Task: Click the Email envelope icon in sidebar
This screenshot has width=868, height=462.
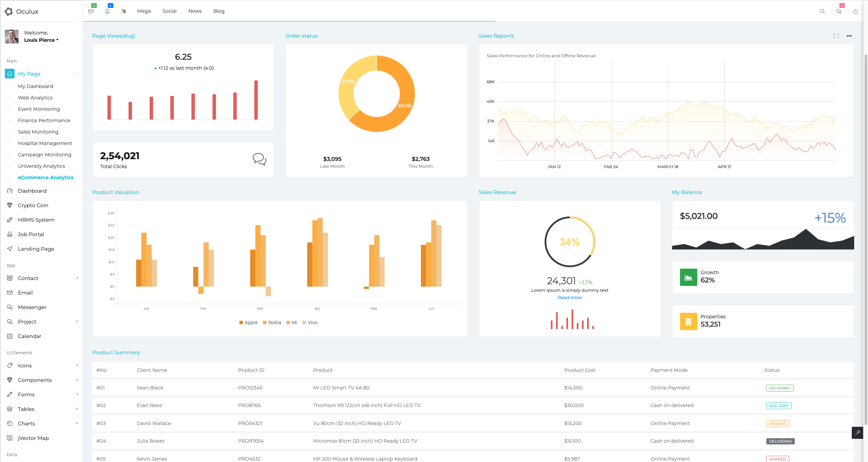Action: [10, 293]
